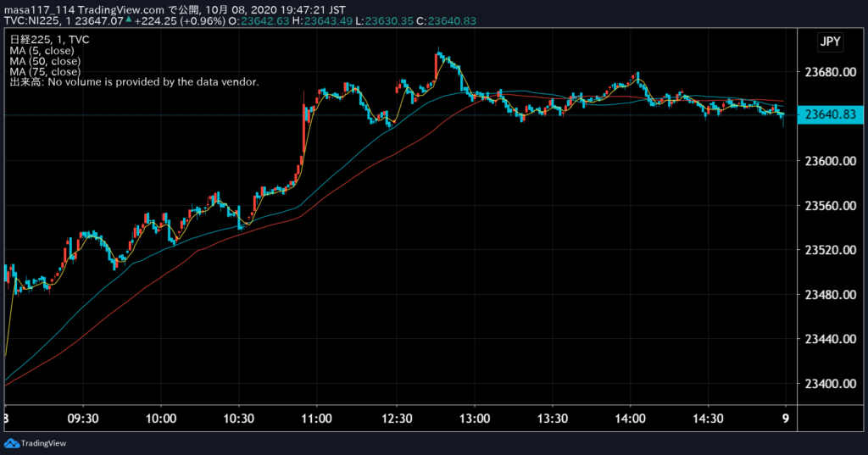
Task: Click the 10:30 time axis label
Action: pyautogui.click(x=238, y=419)
